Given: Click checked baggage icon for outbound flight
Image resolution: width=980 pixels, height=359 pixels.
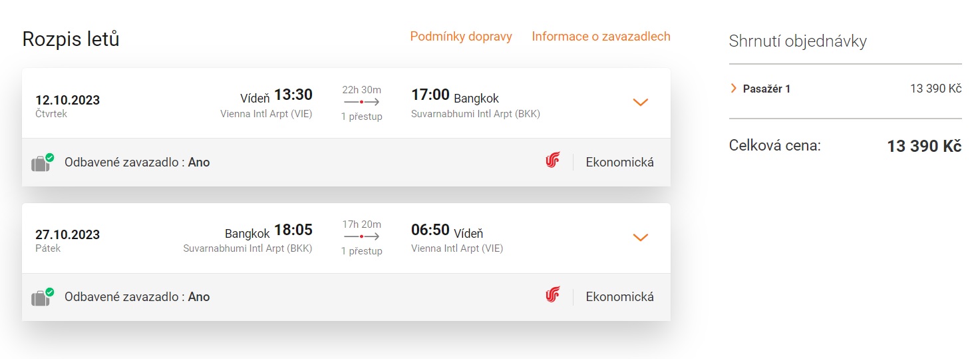Looking at the screenshot, I should [x=42, y=163].
